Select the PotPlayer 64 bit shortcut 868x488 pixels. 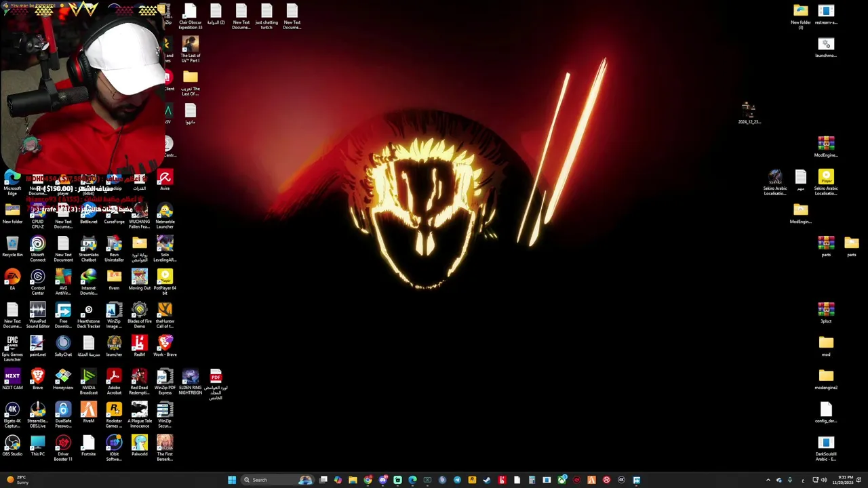[165, 282]
